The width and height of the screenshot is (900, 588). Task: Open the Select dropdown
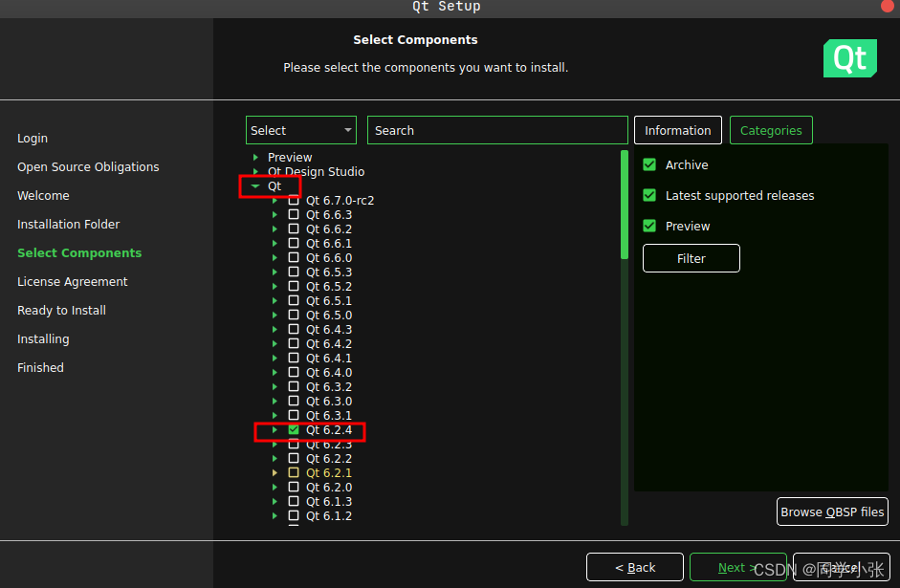pos(300,130)
